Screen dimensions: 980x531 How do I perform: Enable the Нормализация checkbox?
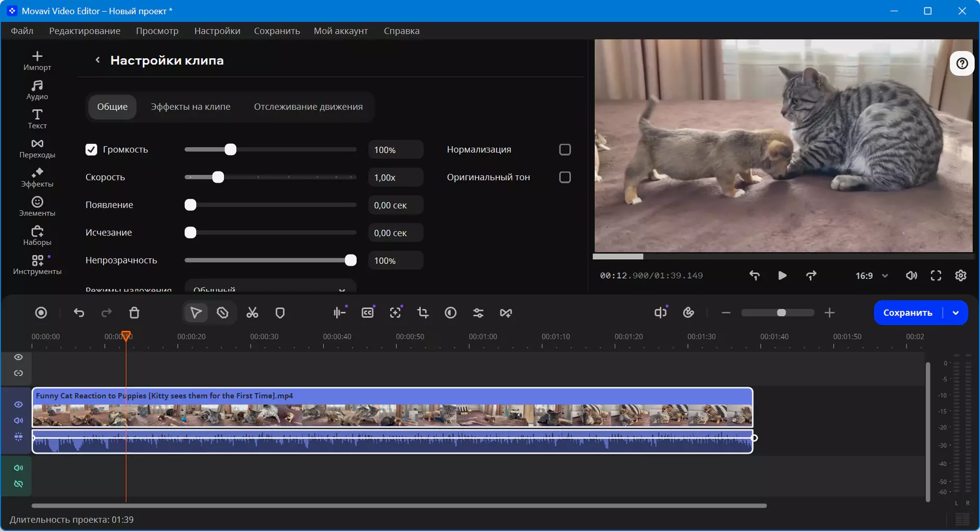point(565,150)
